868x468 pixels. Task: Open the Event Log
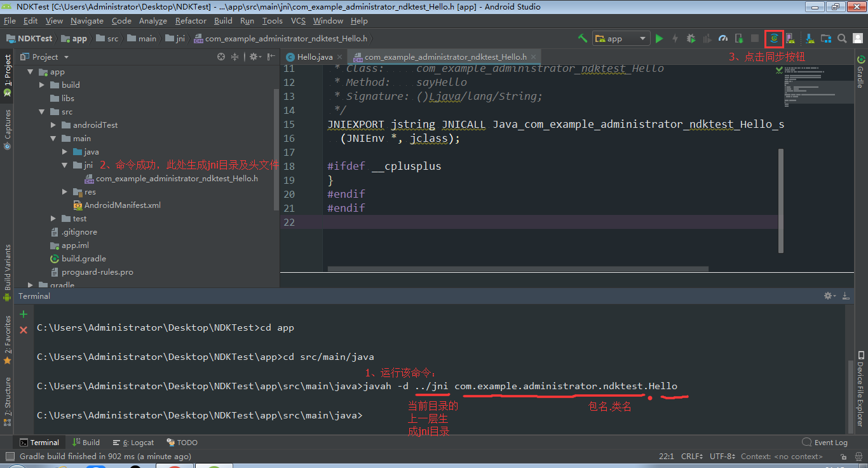point(825,443)
